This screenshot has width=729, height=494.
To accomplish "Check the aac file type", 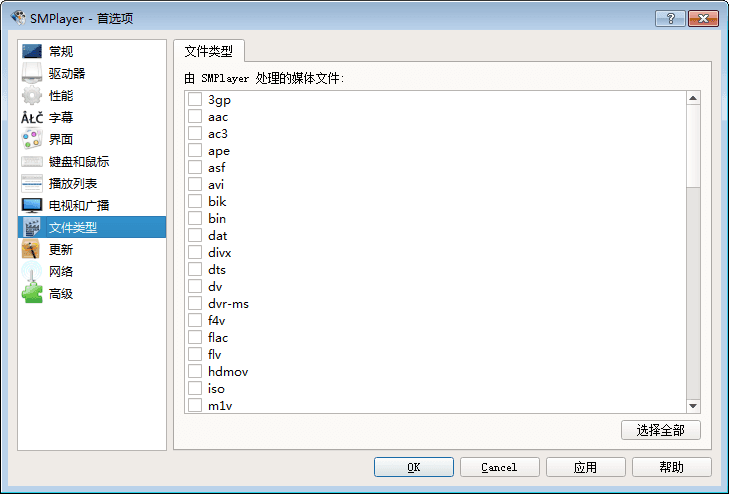I will tap(195, 116).
